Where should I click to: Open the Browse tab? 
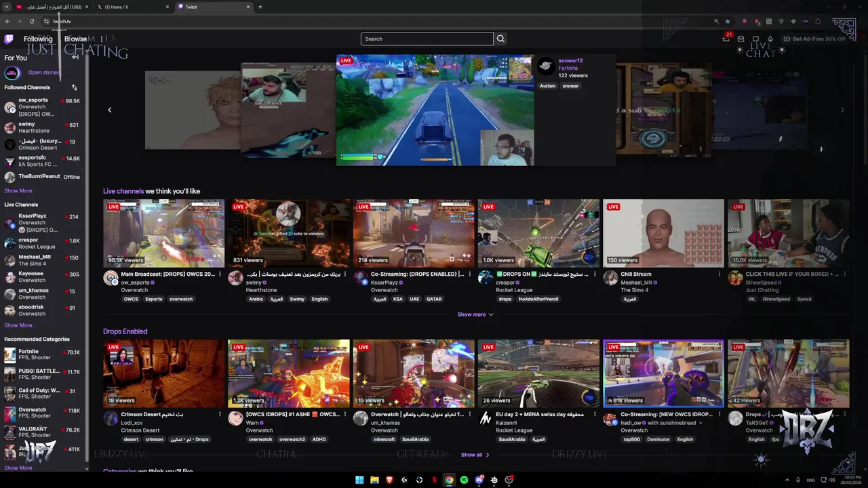click(x=75, y=39)
